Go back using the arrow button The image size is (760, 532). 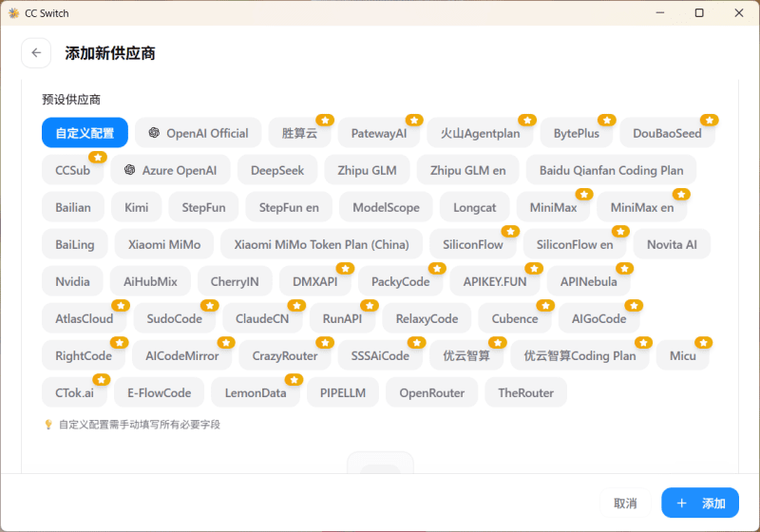pyautogui.click(x=36, y=53)
